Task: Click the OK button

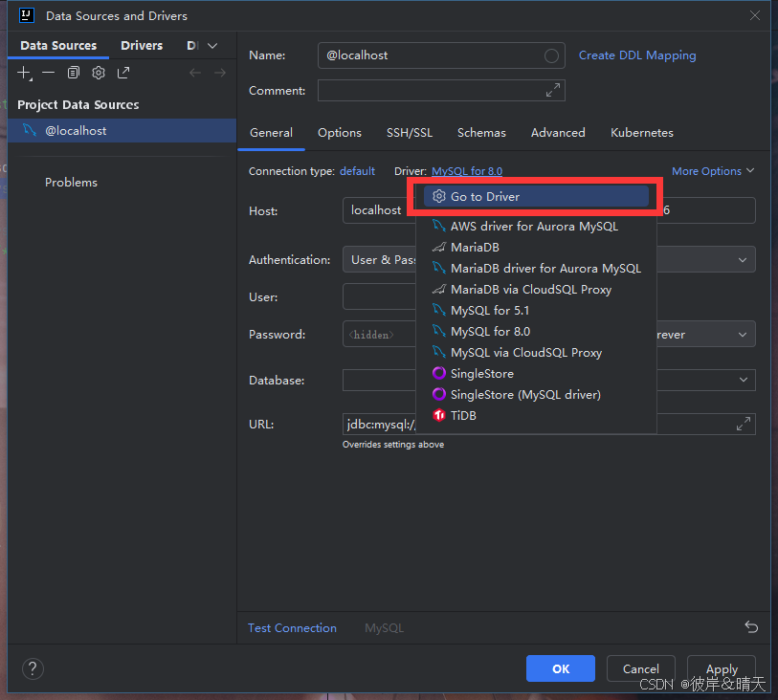Action: (561, 668)
